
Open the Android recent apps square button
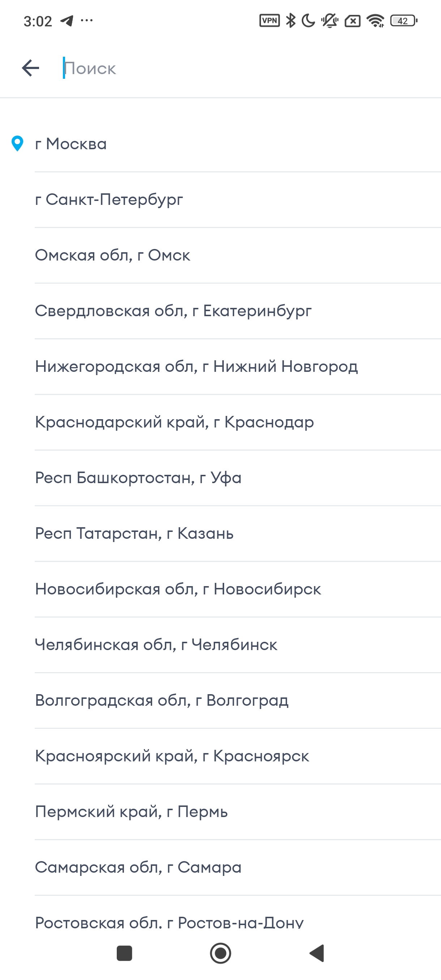[x=124, y=953]
